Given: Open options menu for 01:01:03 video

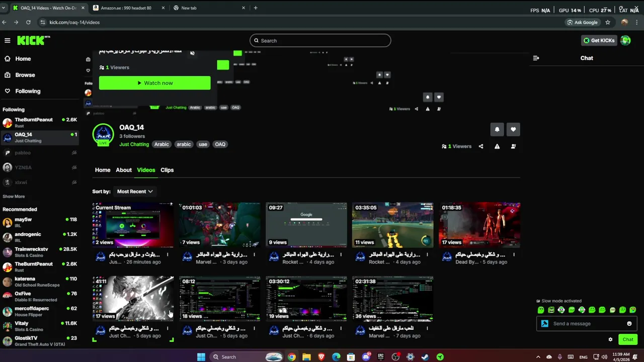Looking at the screenshot, I should coord(254,255).
